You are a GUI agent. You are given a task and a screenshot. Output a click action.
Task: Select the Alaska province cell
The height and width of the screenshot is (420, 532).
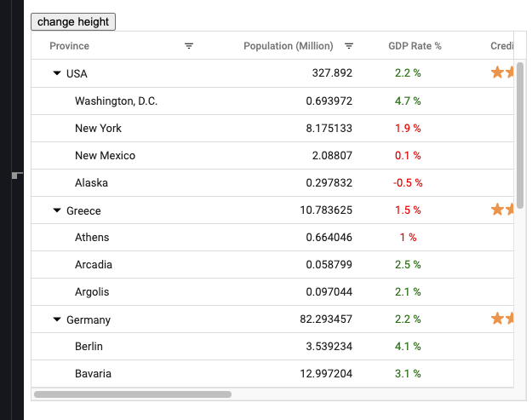(x=91, y=183)
